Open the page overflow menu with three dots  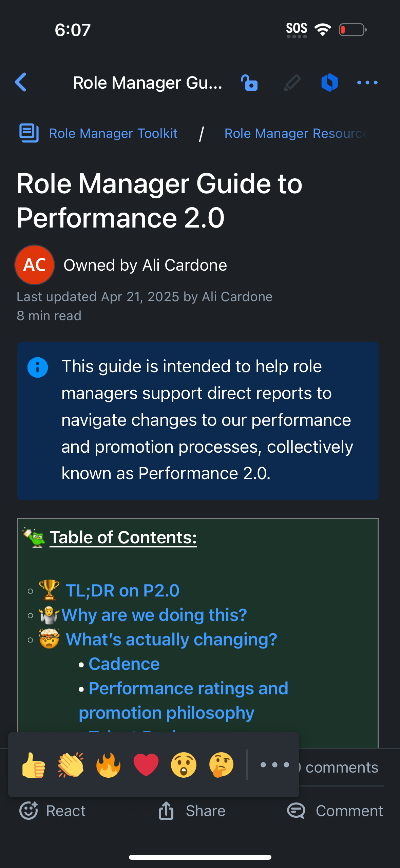(367, 83)
